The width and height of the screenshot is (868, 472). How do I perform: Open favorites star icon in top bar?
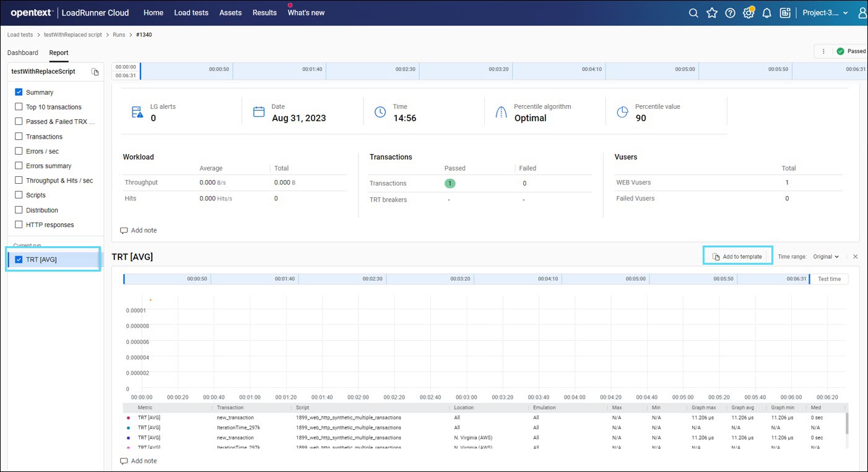712,13
